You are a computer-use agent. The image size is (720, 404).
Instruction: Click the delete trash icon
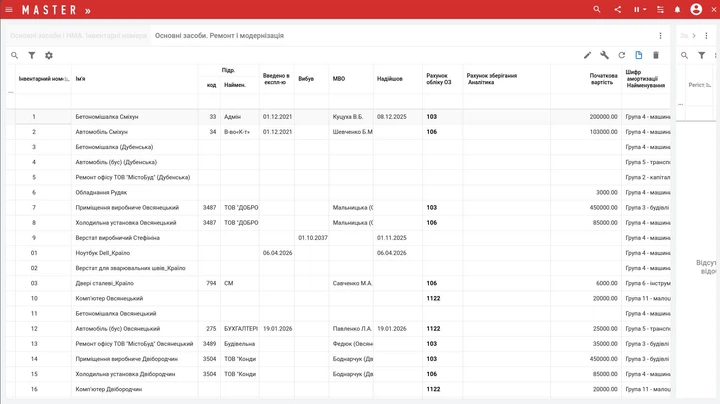tap(656, 55)
